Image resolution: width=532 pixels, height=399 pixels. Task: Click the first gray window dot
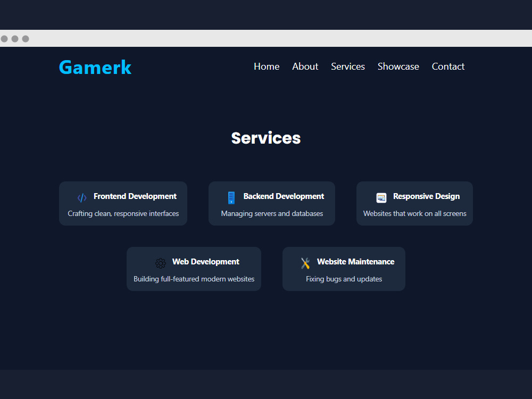(x=4, y=39)
